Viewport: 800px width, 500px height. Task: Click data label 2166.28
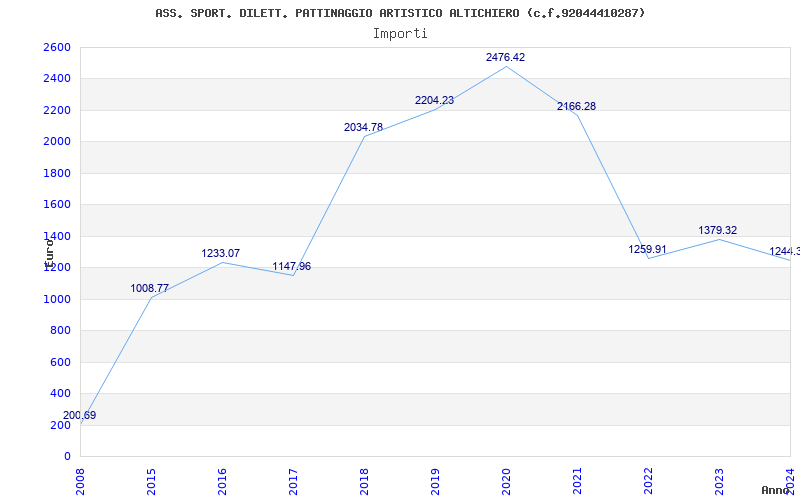point(576,106)
